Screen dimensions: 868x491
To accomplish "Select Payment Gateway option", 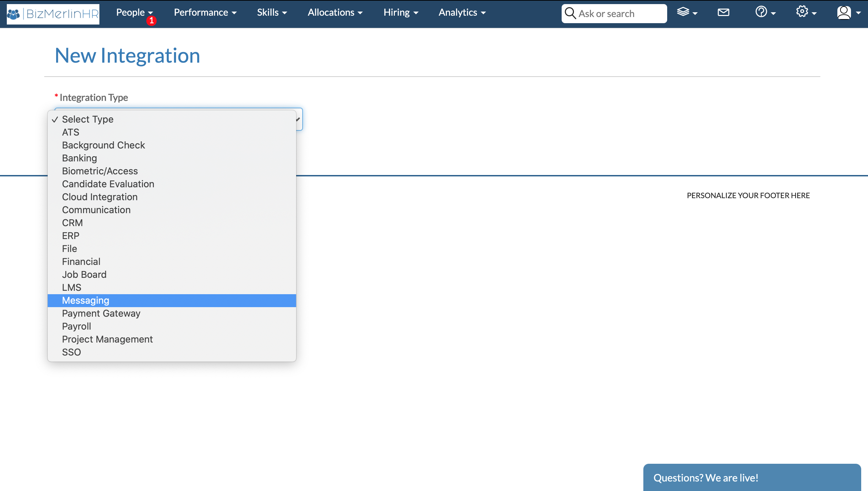I will click(172, 313).
